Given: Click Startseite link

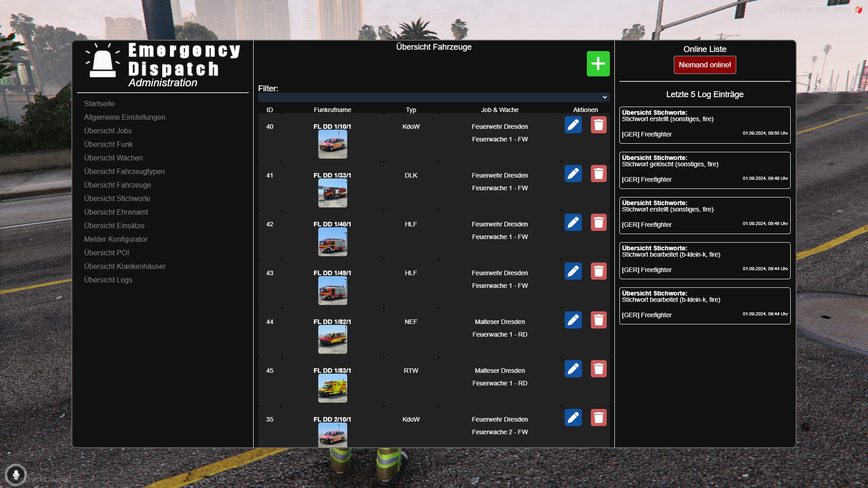Looking at the screenshot, I should tap(99, 103).
